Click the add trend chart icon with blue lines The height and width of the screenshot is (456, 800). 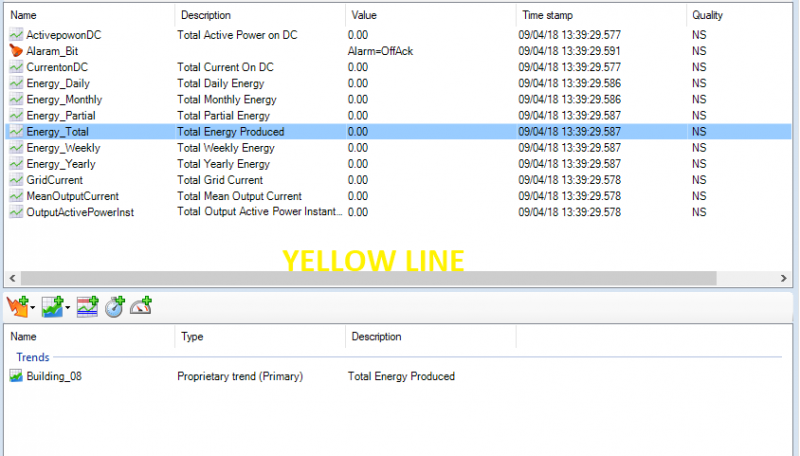[x=87, y=307]
